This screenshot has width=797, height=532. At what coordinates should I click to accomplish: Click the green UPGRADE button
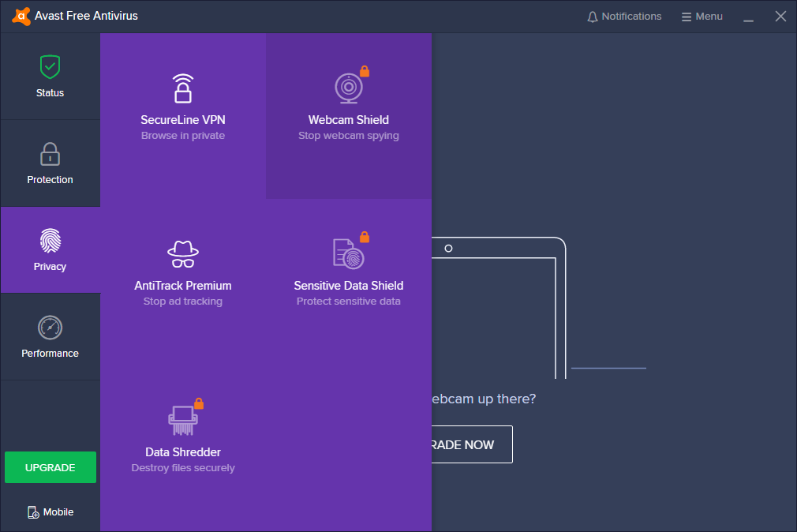point(51,467)
